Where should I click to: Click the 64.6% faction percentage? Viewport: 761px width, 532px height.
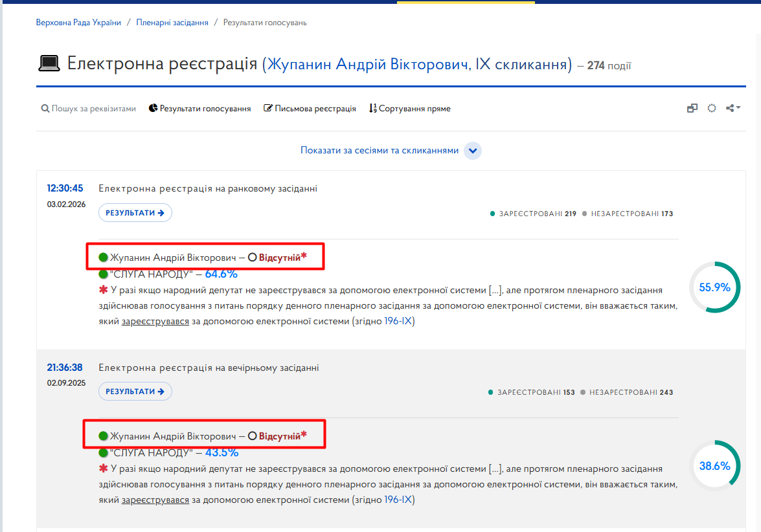[x=221, y=274]
